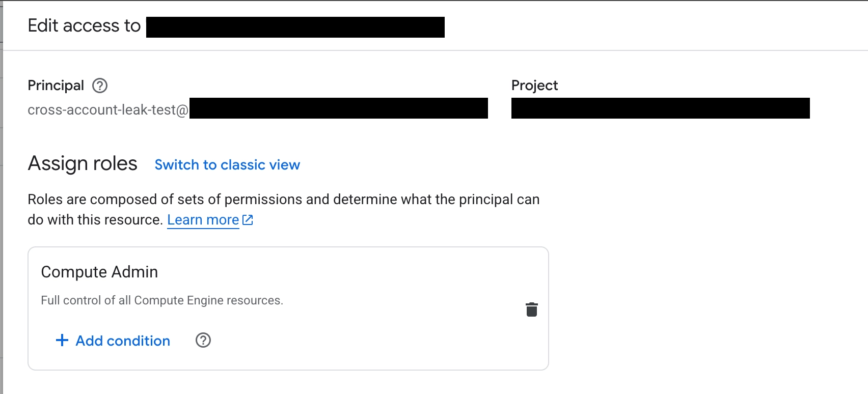The height and width of the screenshot is (394, 868).
Task: Click the external link icon on Learn more
Action: (x=248, y=219)
